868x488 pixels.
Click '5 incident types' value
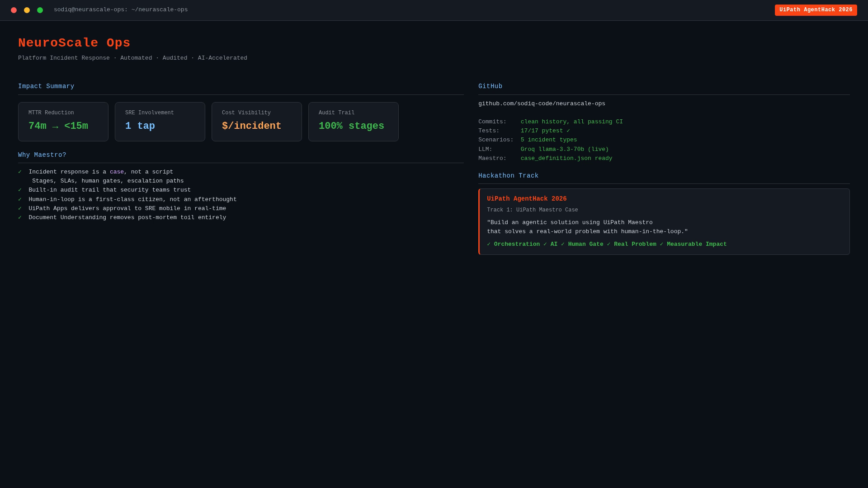(549, 140)
